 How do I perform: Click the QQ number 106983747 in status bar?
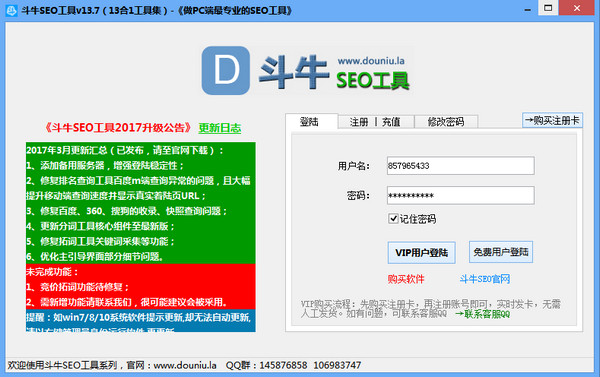[x=337, y=365]
